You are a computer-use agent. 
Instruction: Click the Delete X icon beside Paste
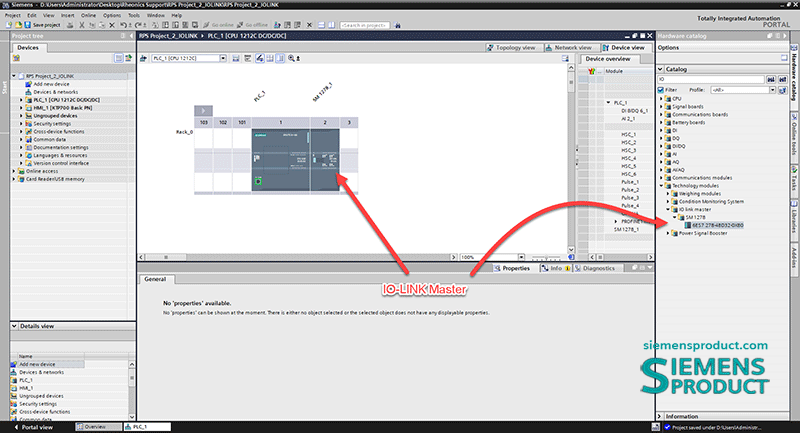click(112, 25)
